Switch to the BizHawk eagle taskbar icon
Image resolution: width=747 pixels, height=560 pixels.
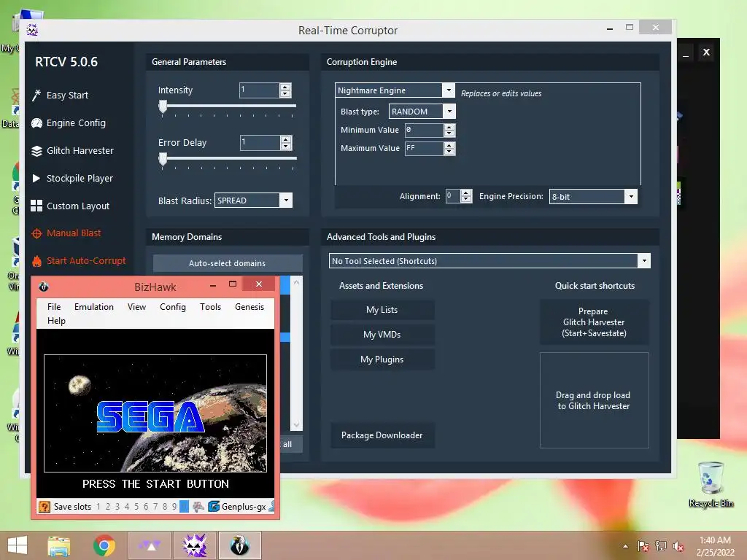[x=239, y=545]
